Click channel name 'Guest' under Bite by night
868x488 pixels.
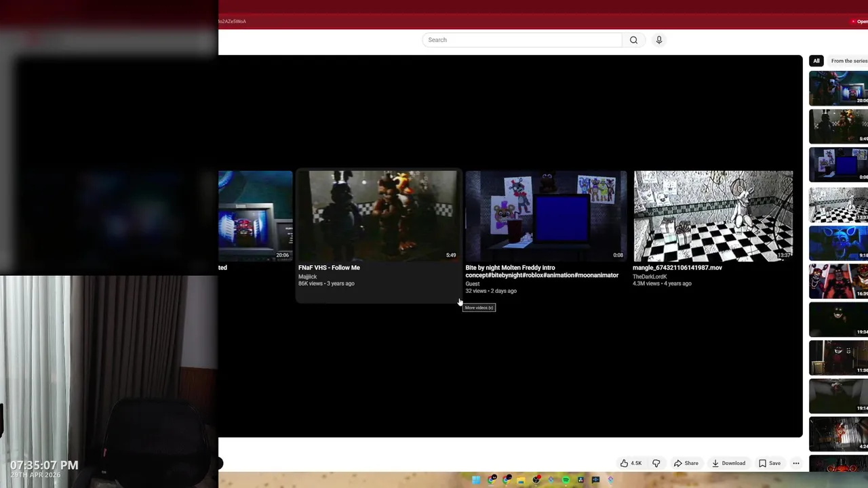click(x=472, y=284)
